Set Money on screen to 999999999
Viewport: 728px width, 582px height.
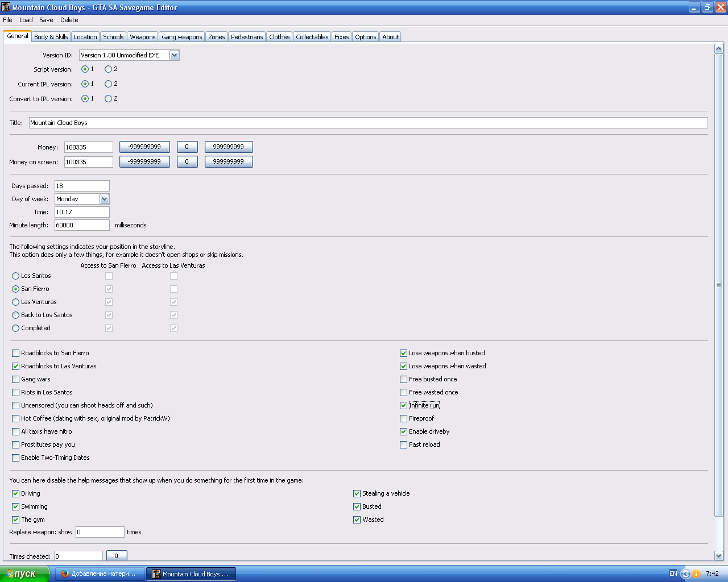[229, 161]
